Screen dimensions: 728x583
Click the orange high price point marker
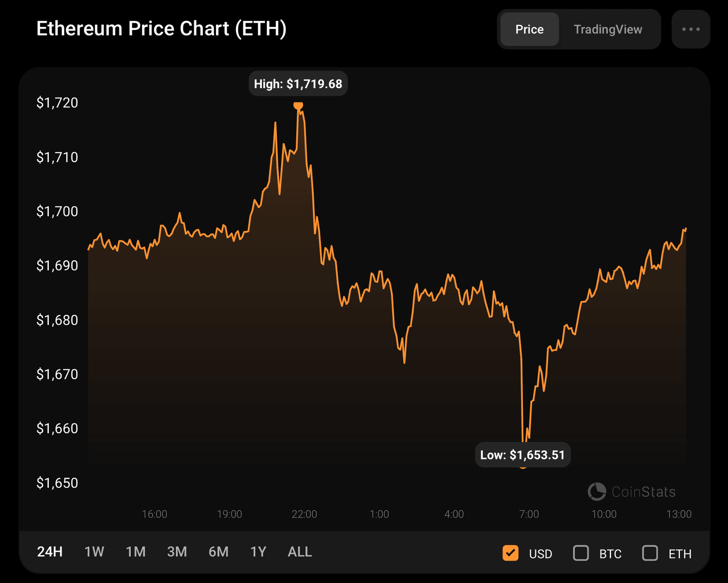tap(298, 105)
